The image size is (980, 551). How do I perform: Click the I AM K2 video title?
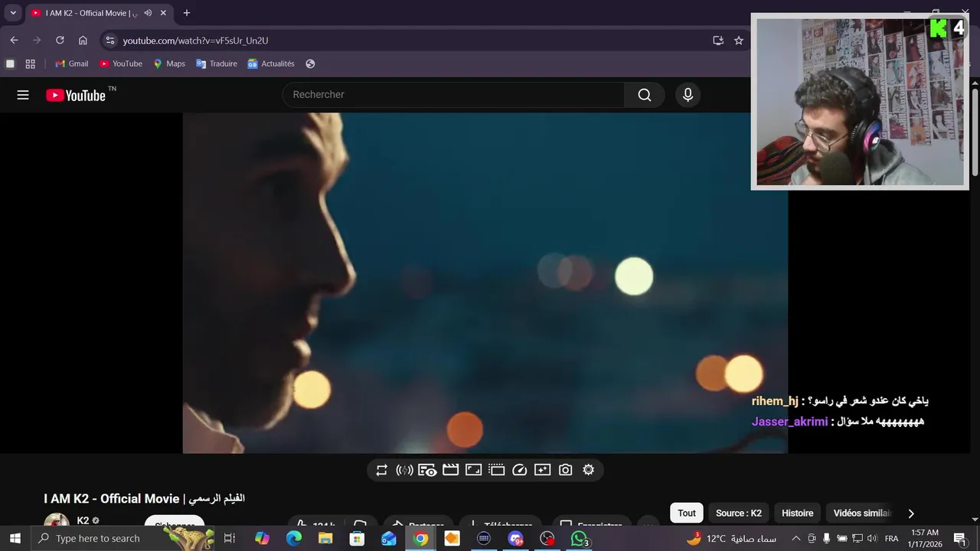(144, 499)
